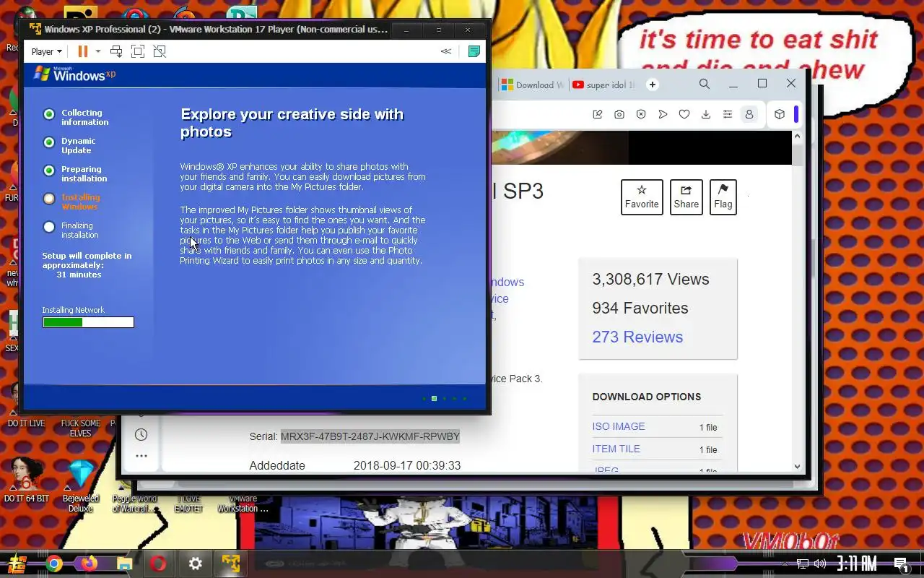Viewport: 924px width, 578px height.
Task: Click the DOWNLOAD OPTIONS heading
Action: [647, 397]
